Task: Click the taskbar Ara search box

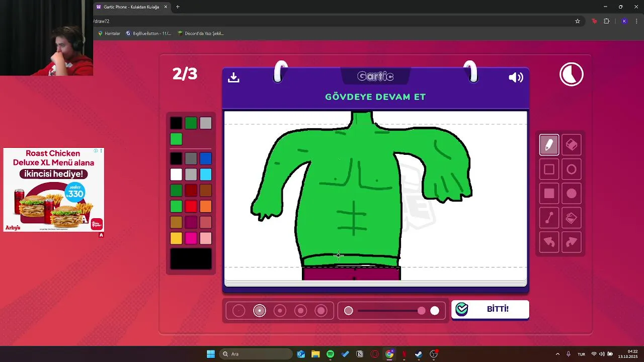Action: click(x=256, y=354)
